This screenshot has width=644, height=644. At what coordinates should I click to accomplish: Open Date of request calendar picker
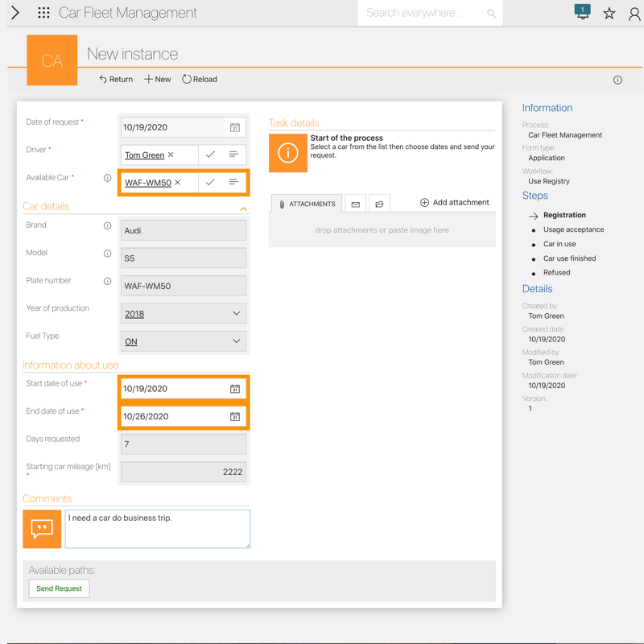235,127
